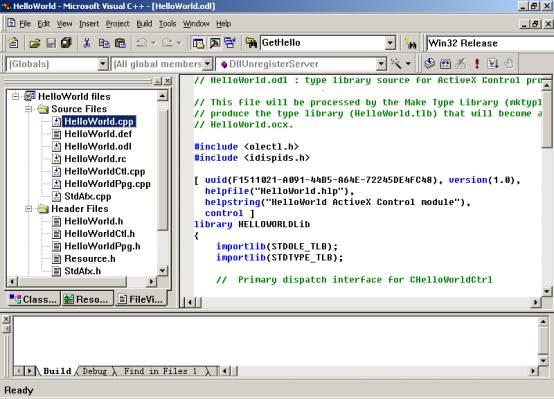Open the View menu
The height and width of the screenshot is (399, 554).
point(64,24)
